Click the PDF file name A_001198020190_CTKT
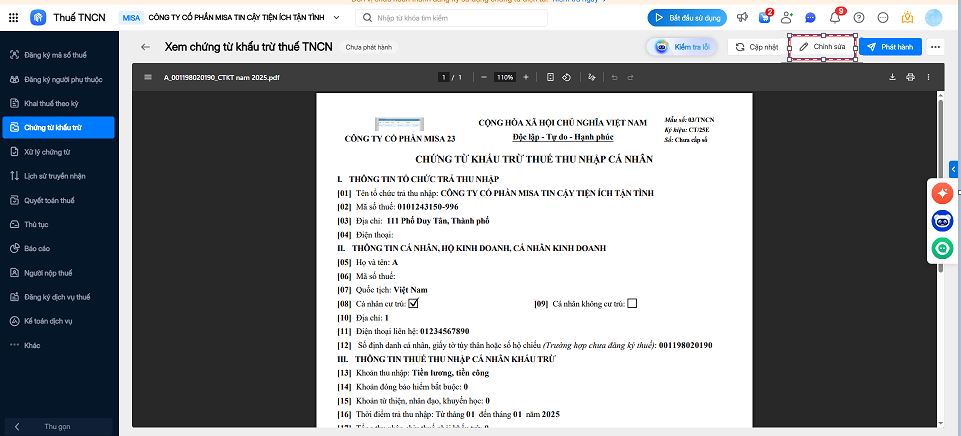961x436 pixels. (222, 78)
